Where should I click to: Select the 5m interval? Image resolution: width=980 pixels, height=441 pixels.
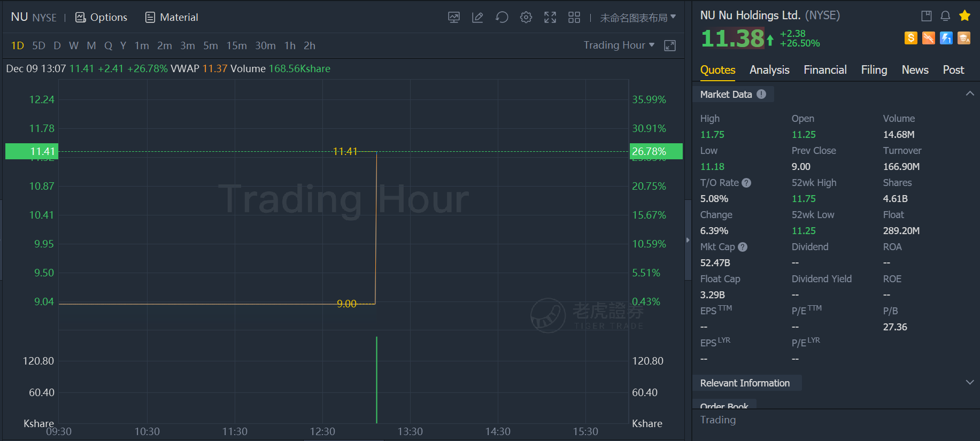pos(211,46)
